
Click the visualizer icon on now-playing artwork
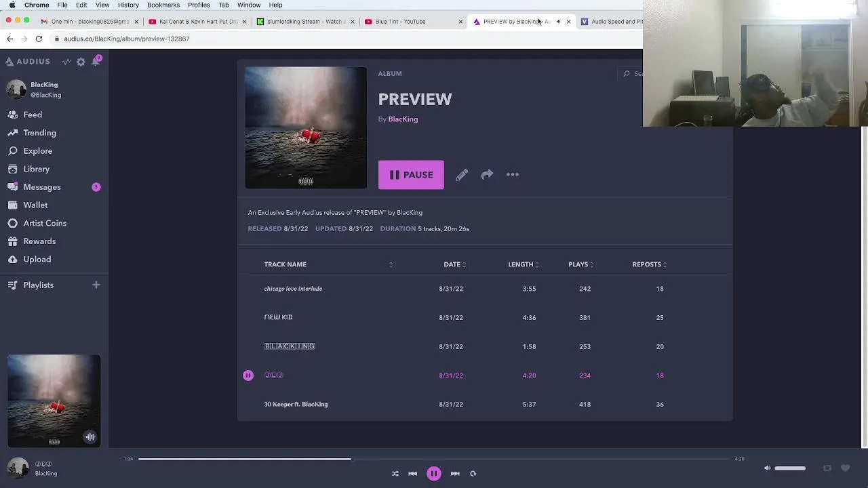coord(90,437)
